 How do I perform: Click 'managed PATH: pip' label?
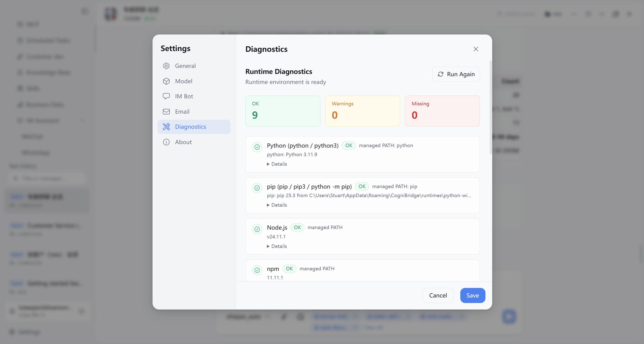pyautogui.click(x=395, y=186)
